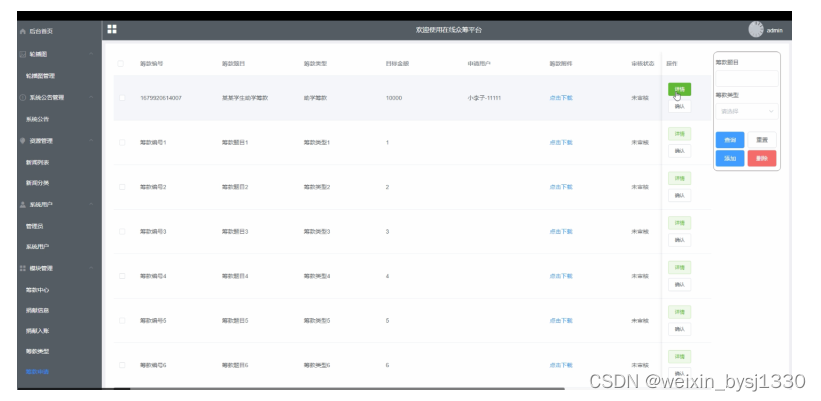Click 点击下载 link in 筹款编号1 row
Image resolution: width=821 pixels, height=401 pixels.
[561, 142]
